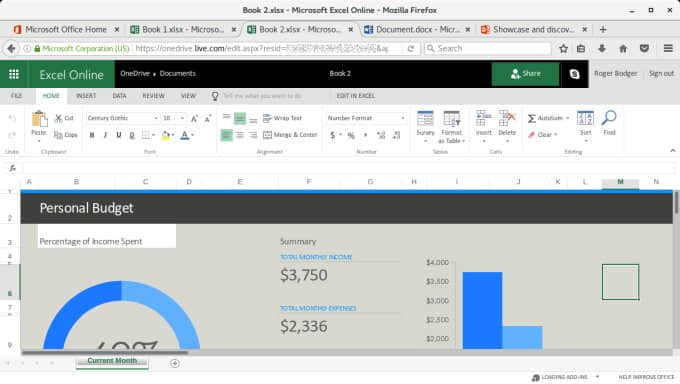The height and width of the screenshot is (384, 680).
Task: Click the function fx icon
Action: (13, 168)
